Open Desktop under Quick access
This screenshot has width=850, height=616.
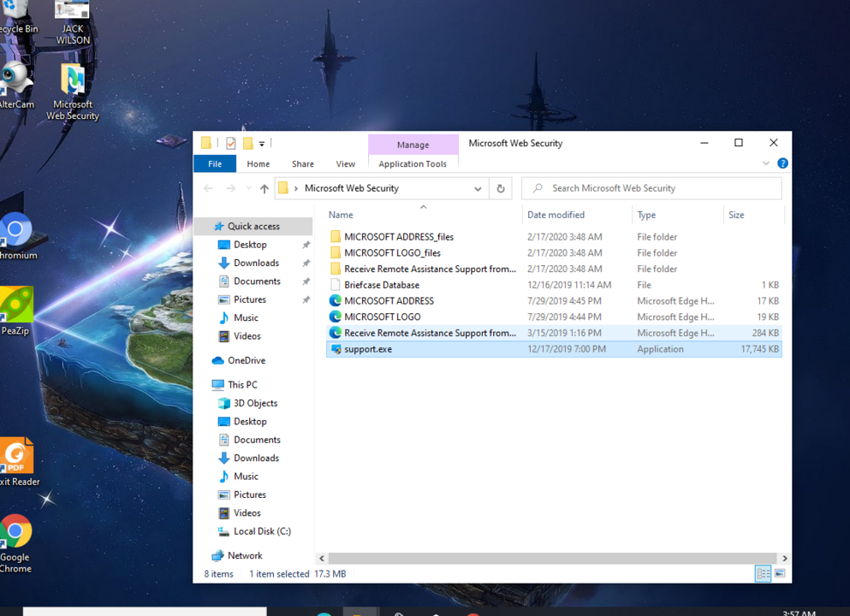pyautogui.click(x=250, y=245)
